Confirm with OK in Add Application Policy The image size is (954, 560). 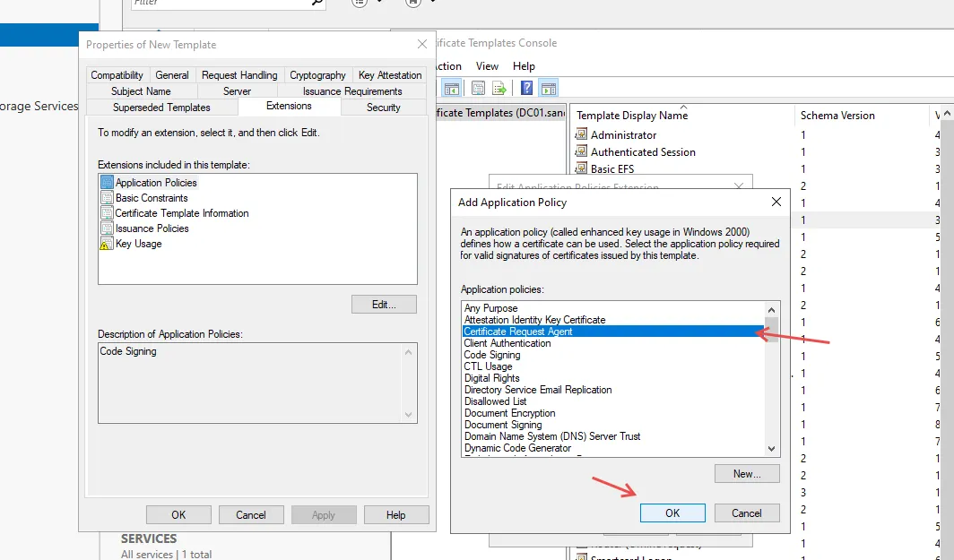tap(672, 513)
